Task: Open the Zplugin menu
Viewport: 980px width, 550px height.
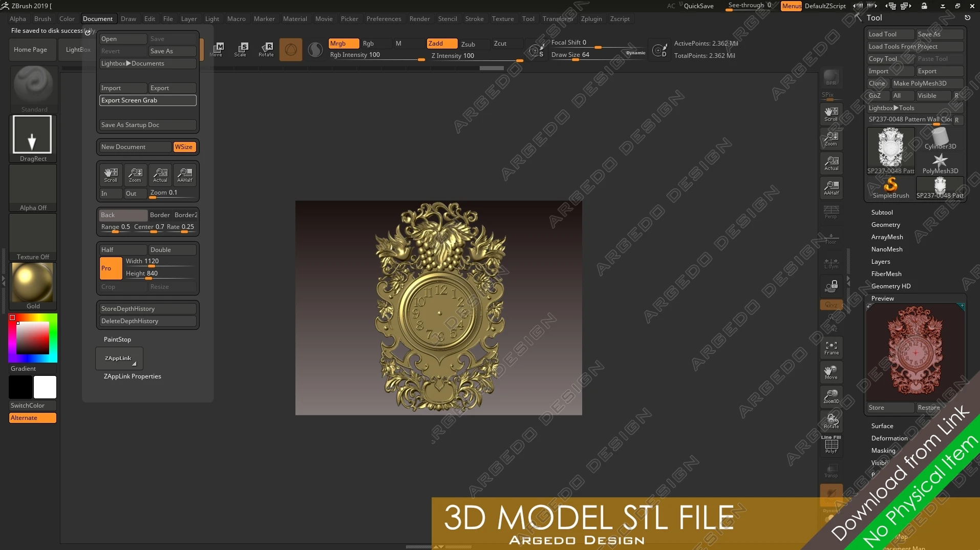Action: point(591,19)
